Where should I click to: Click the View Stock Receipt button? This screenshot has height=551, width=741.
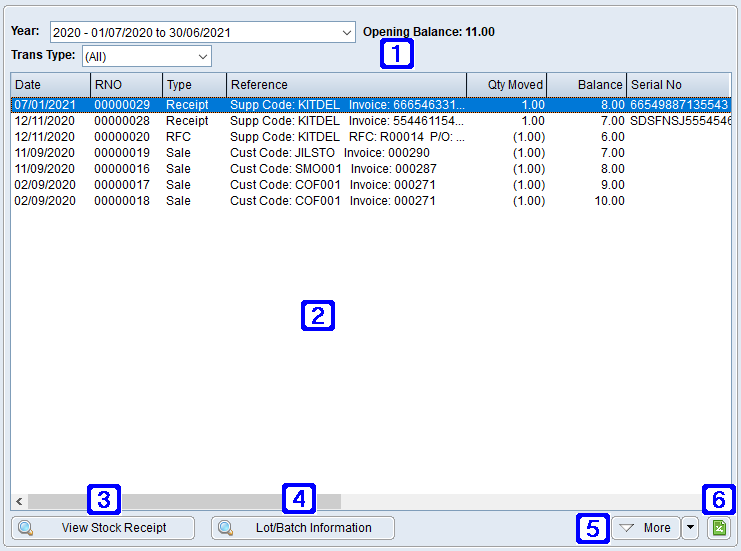pyautogui.click(x=103, y=528)
